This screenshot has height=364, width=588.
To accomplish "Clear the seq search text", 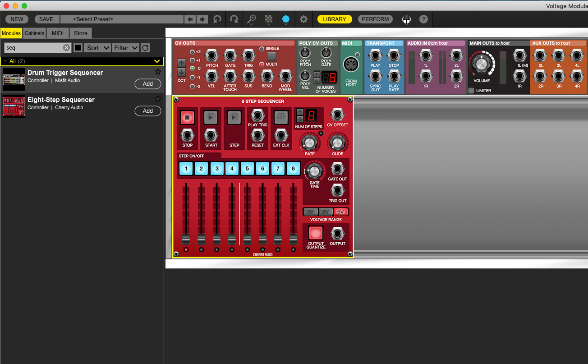I will (66, 48).
